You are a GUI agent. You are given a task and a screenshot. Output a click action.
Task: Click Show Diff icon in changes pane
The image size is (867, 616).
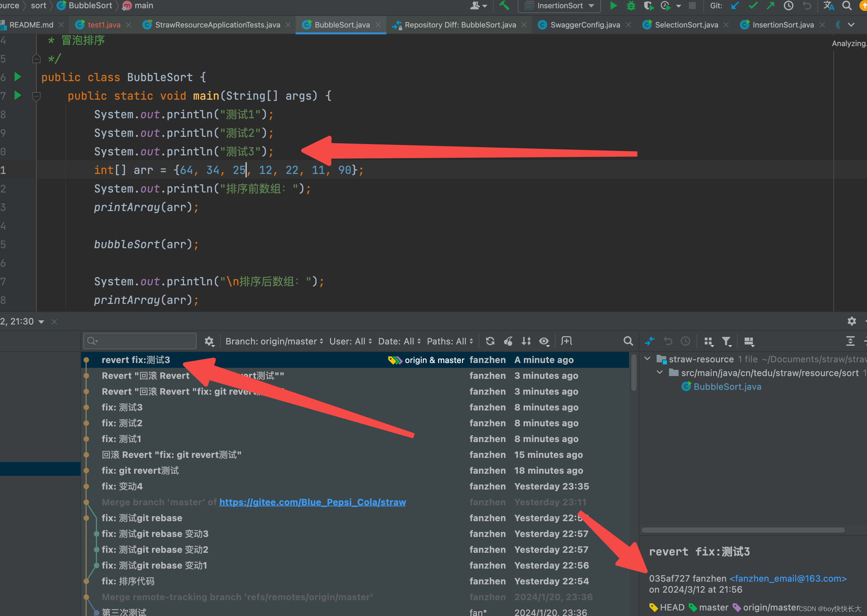[650, 341]
